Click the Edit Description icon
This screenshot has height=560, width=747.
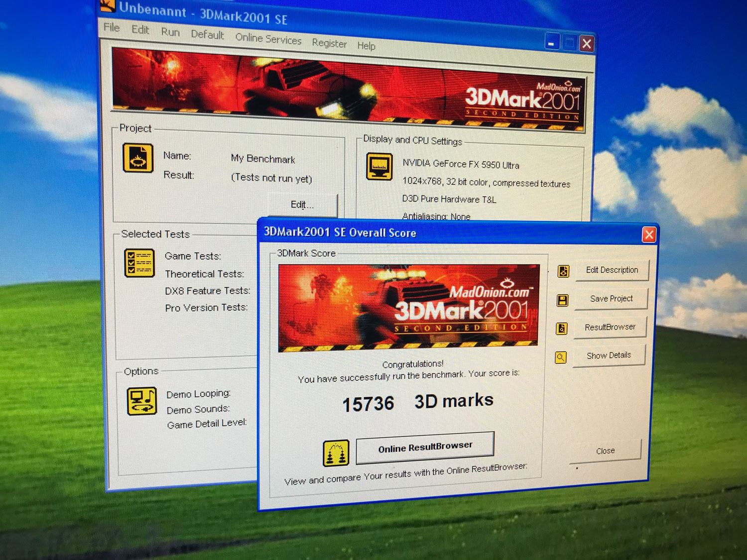(x=563, y=271)
